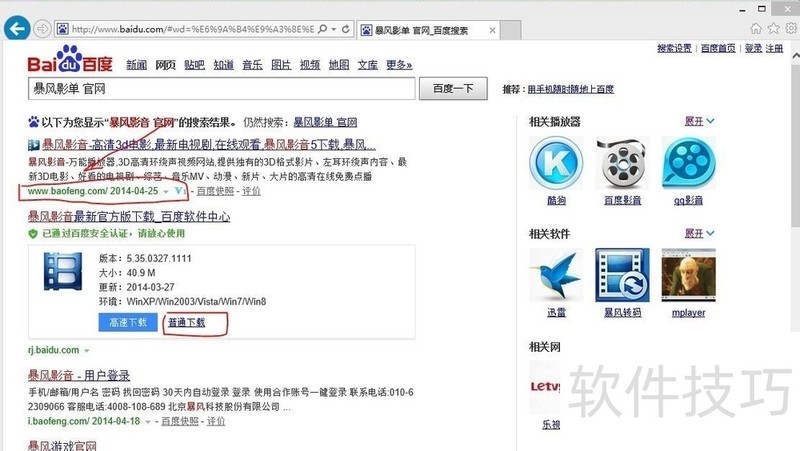The image size is (800, 451).
Task: Open the 视频 category
Action: (310, 65)
